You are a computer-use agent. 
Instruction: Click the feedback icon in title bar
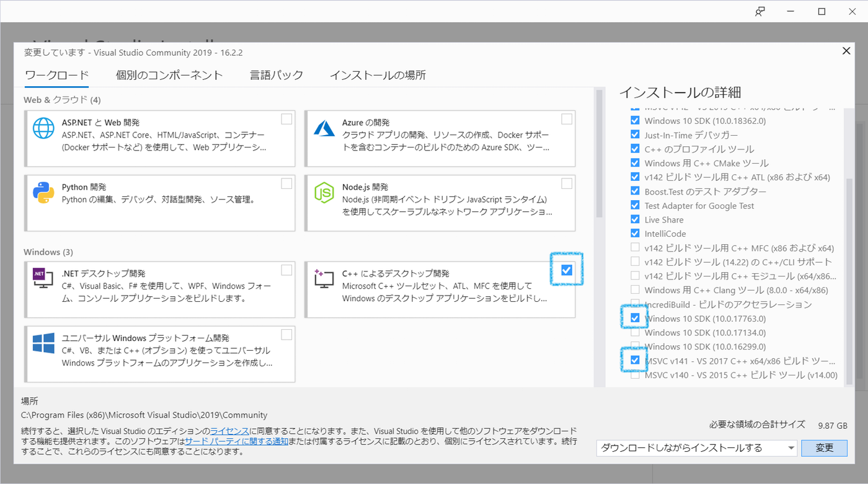pyautogui.click(x=759, y=11)
